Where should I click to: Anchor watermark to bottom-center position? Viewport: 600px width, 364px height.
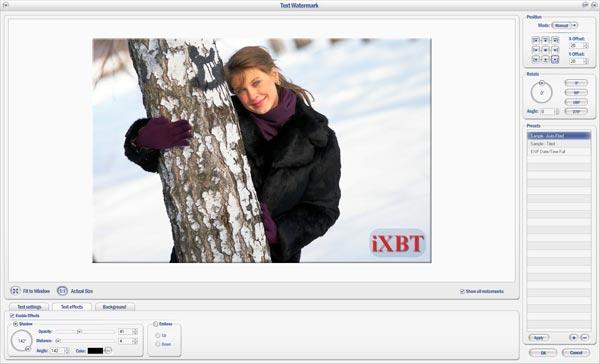point(545,60)
